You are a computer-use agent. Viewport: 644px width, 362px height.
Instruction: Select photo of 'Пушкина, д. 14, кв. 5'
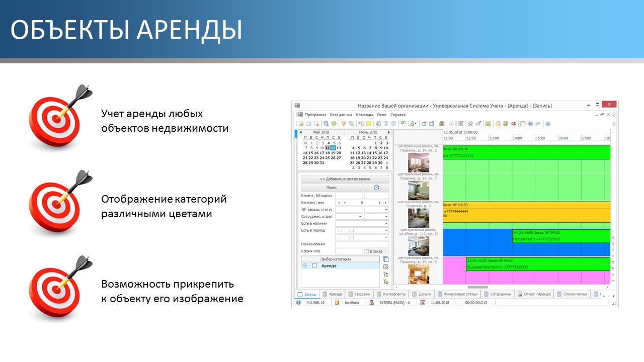419,162
